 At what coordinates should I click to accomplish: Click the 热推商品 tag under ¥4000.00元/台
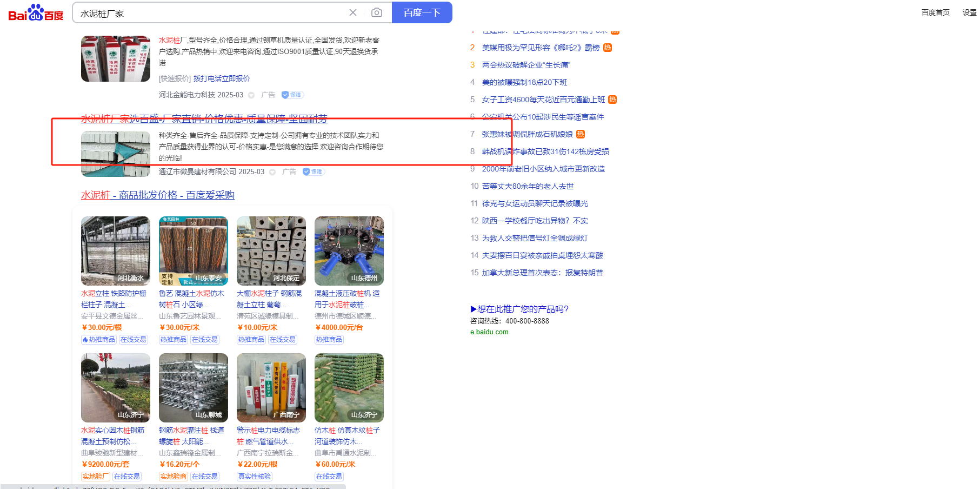(x=329, y=340)
